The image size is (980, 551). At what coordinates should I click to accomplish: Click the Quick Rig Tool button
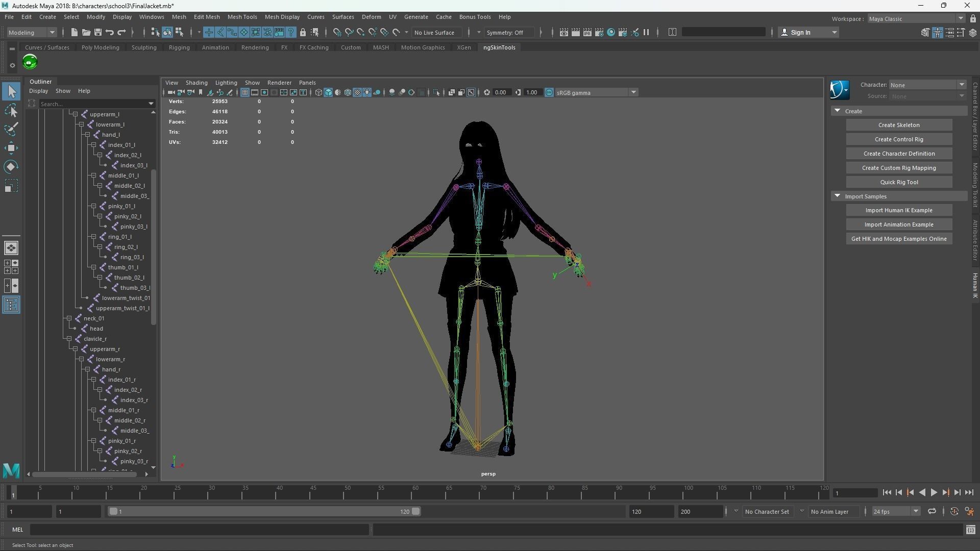click(898, 182)
